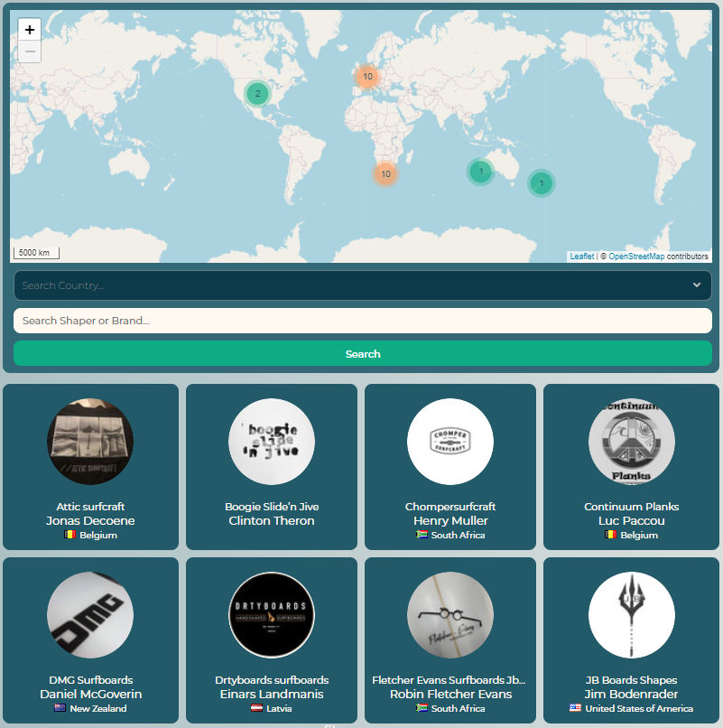Open the Boogie Slide'n Jive logo thumbnail

click(x=272, y=442)
